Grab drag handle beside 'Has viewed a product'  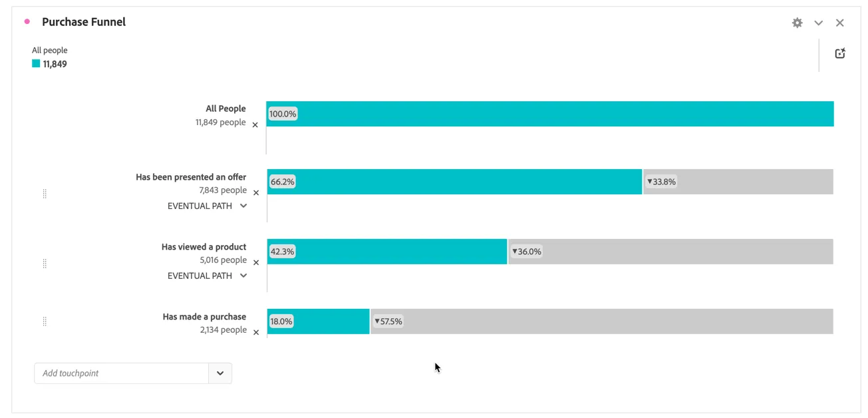(x=45, y=264)
